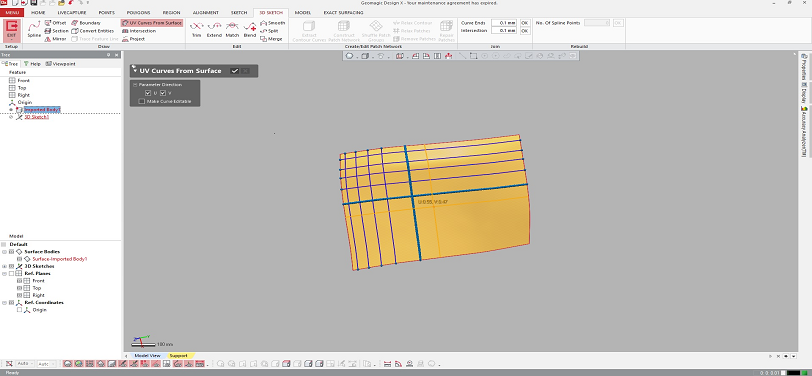Image resolution: width=812 pixels, height=376 pixels.
Task: Enable the Make Curve Editable checkbox
Action: pyautogui.click(x=141, y=102)
